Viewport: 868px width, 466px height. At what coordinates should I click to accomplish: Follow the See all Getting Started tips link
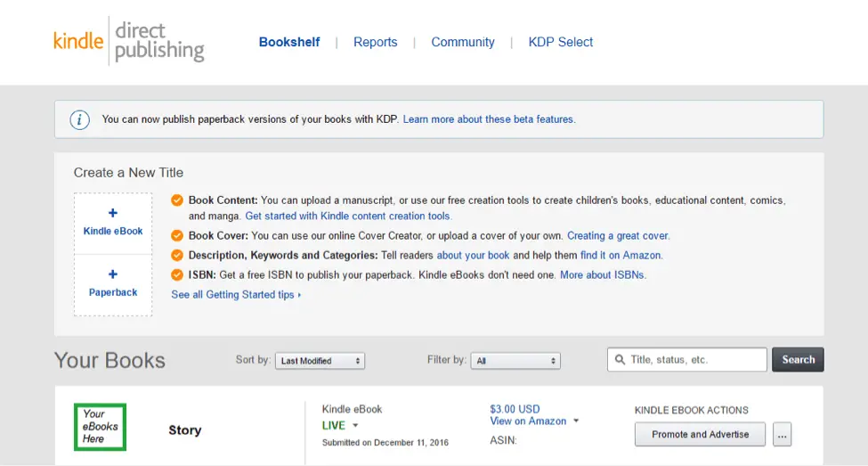point(236,295)
